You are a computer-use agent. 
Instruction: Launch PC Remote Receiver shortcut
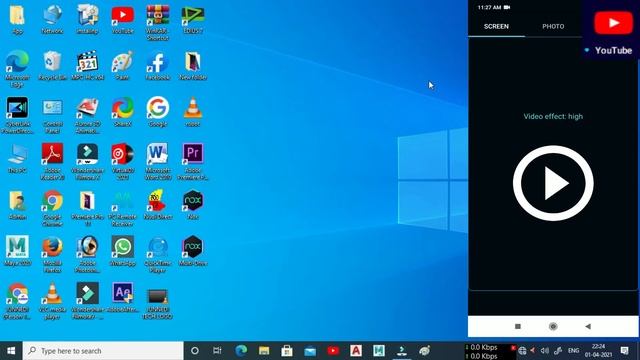pyautogui.click(x=122, y=208)
